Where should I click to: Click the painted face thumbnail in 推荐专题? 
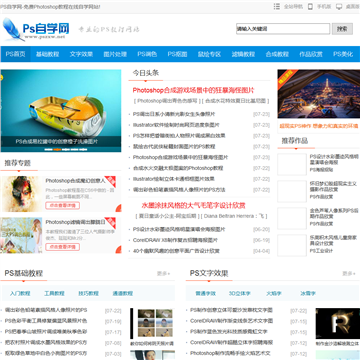pyautogui.click(x=22, y=194)
